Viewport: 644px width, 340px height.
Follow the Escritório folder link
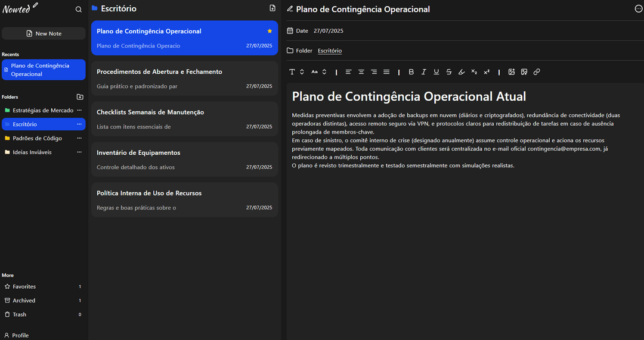[330, 51]
